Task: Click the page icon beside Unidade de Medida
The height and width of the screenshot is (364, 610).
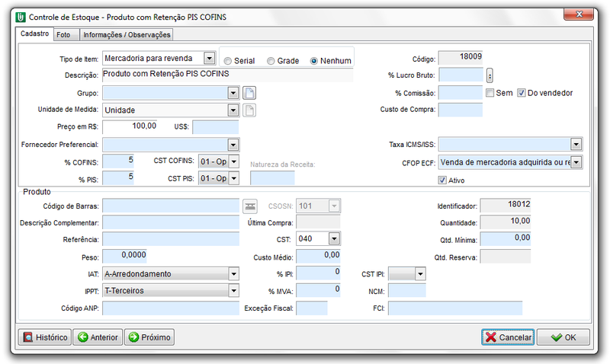Action: click(x=249, y=110)
